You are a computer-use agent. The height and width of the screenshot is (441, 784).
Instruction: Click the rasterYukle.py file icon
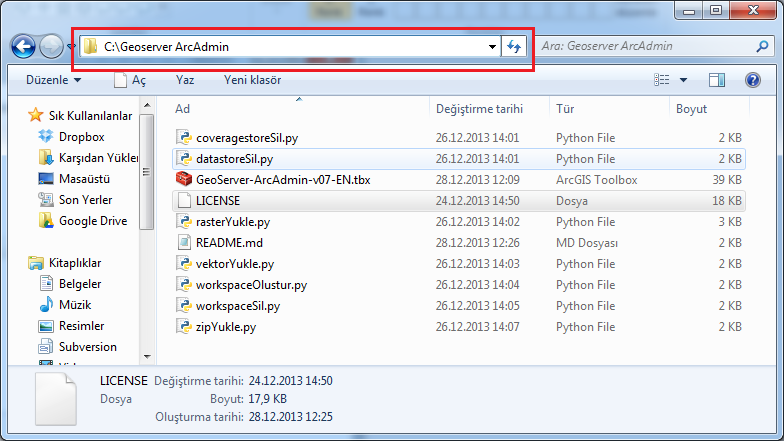[x=184, y=222]
